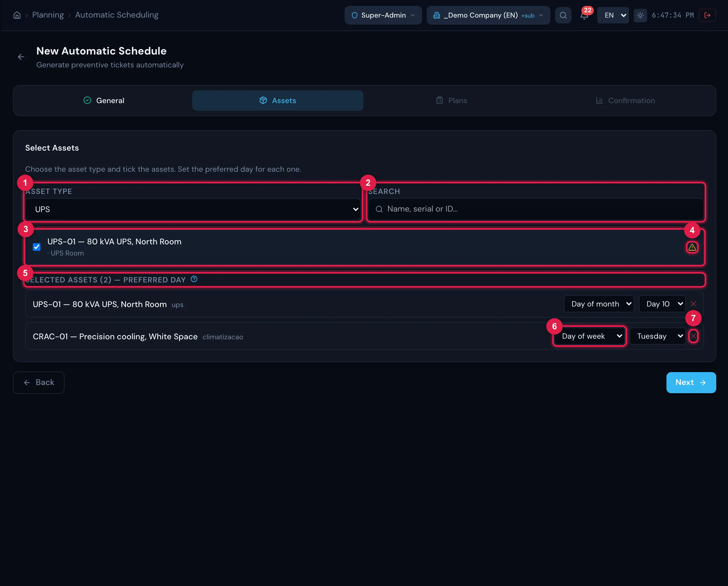Click help icon next to Preferred Day

(x=194, y=279)
